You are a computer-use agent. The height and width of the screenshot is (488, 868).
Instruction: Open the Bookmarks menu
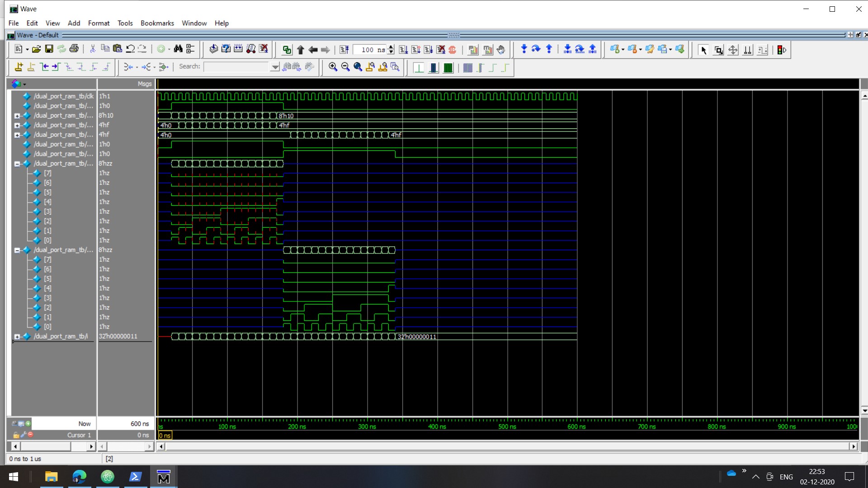(x=157, y=23)
